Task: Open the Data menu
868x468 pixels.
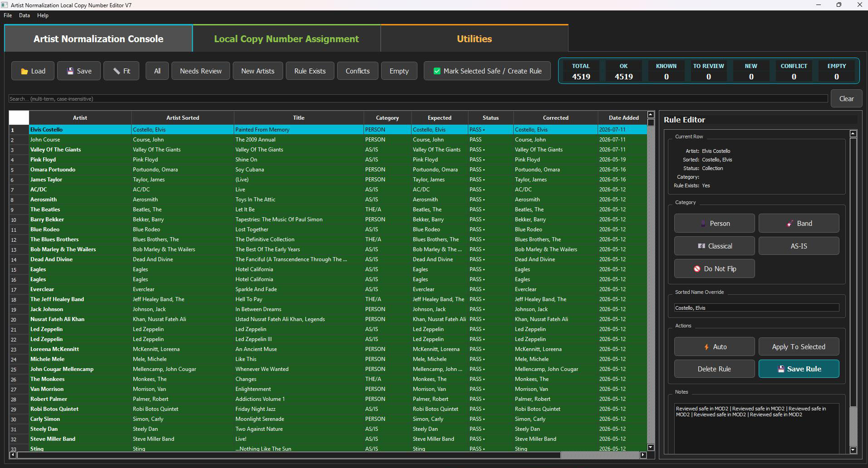Action: [25, 15]
